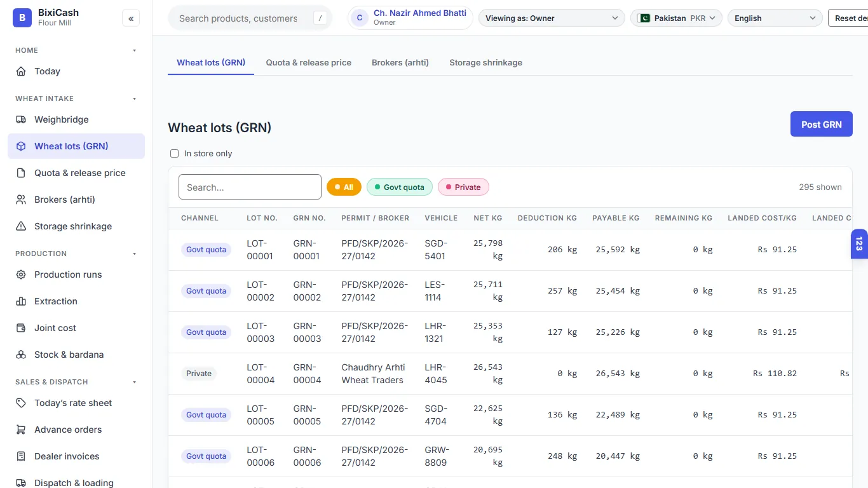Click the Dispatch & loading truck icon
The width and height of the screenshot is (868, 488).
21,483
